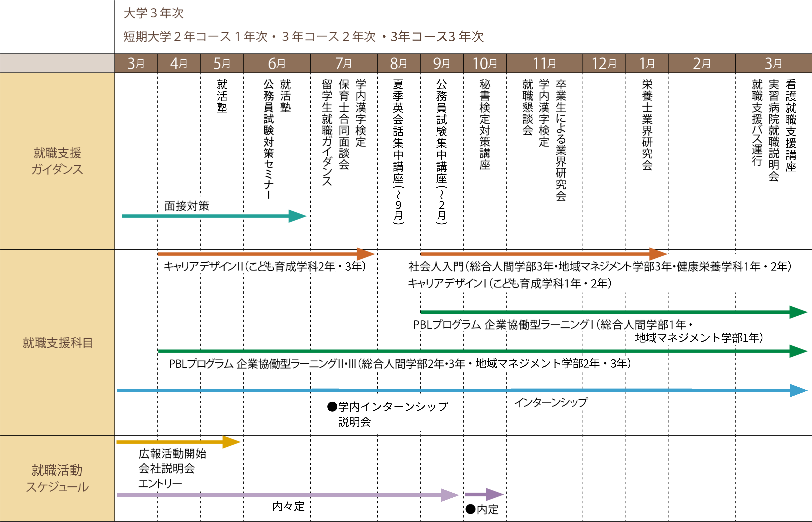Click the long lavender 内々定 arrow
The height and width of the screenshot is (522, 812).
click(x=288, y=495)
